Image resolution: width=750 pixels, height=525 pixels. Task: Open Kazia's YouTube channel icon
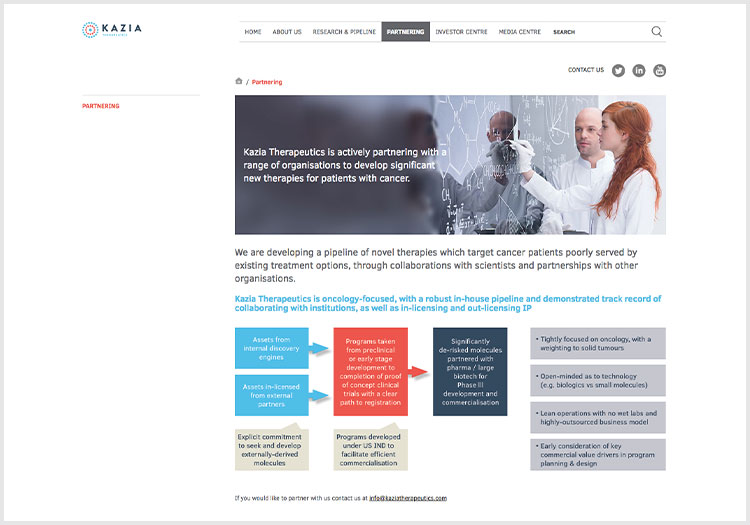(660, 71)
